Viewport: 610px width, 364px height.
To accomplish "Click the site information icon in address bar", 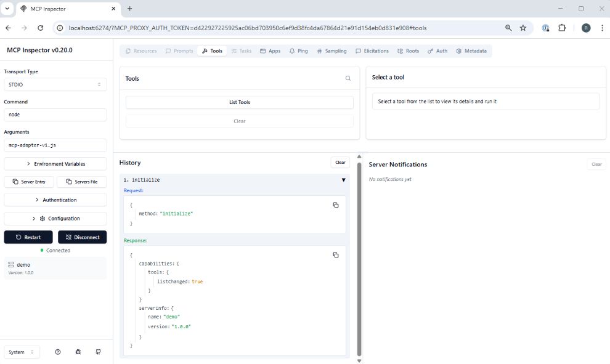I will tap(60, 28).
